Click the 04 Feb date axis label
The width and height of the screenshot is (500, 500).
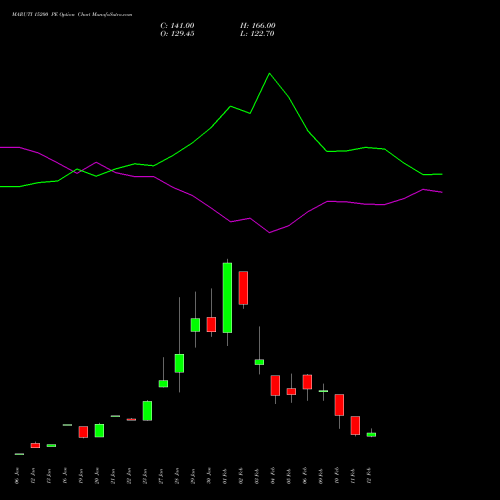(273, 476)
